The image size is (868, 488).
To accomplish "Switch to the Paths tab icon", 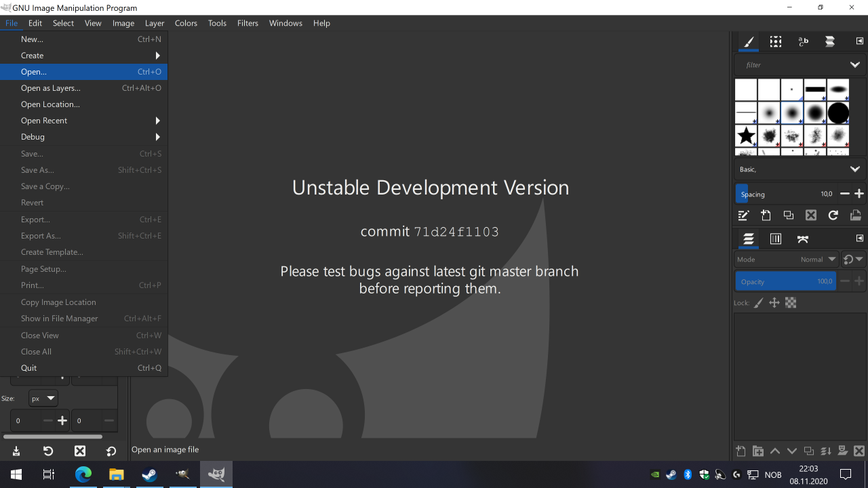I will [x=803, y=239].
